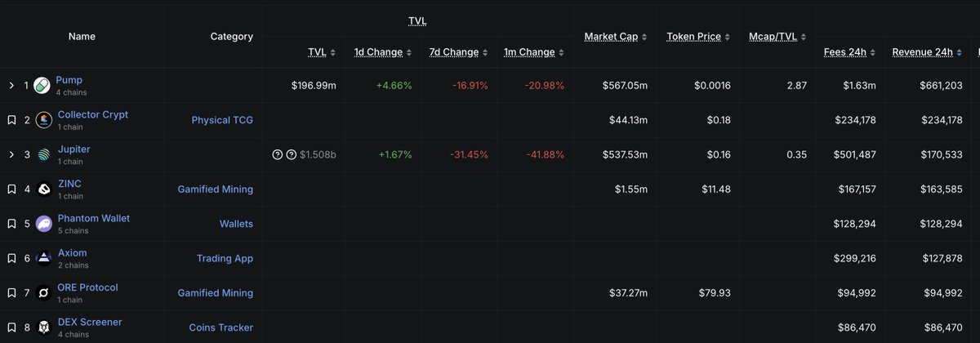980x343 pixels.
Task: Expand the Jupiter row chevron
Action: 11,155
